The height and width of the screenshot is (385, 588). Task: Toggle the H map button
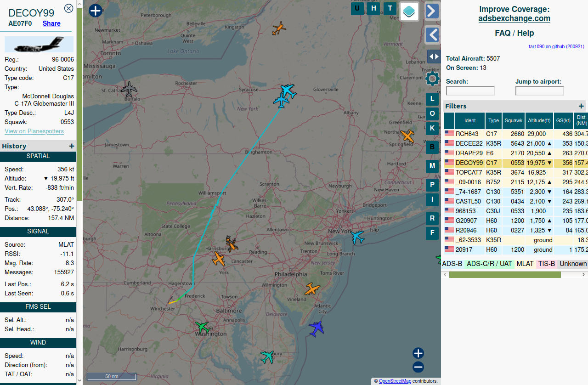tap(373, 8)
